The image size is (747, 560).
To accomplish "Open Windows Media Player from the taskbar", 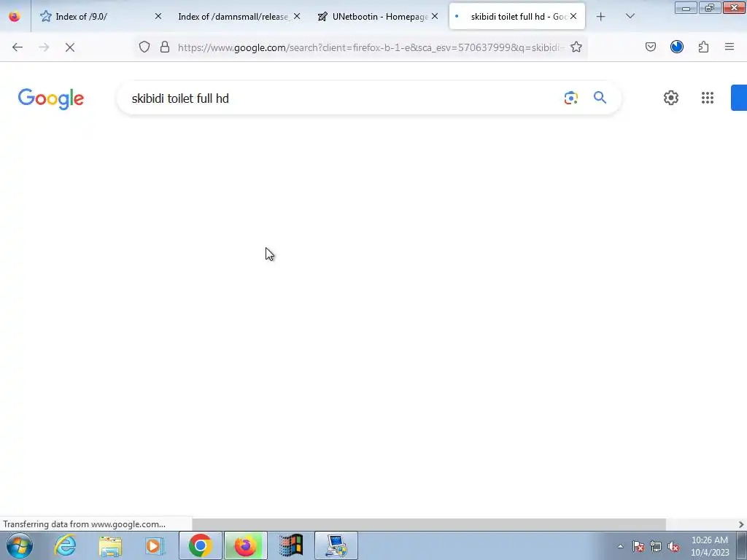I will pos(155,545).
